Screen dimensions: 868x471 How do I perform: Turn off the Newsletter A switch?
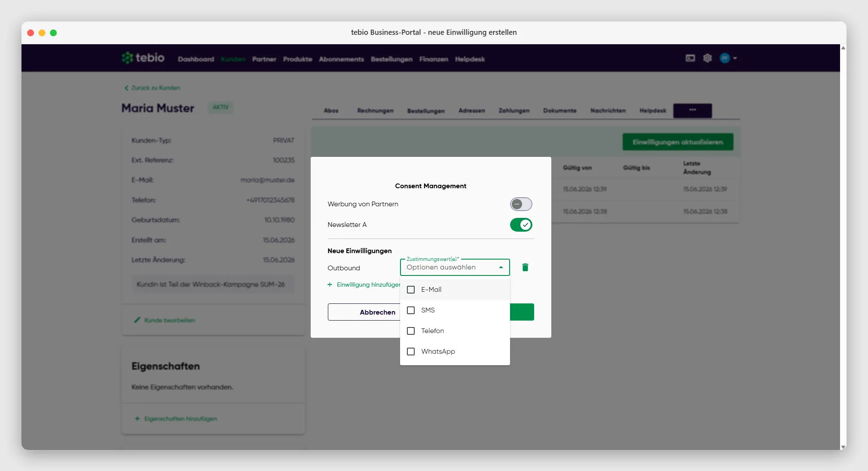point(521,225)
